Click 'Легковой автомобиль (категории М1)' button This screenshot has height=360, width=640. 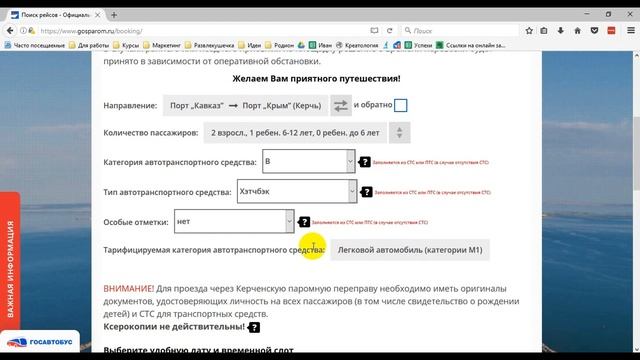pyautogui.click(x=410, y=250)
